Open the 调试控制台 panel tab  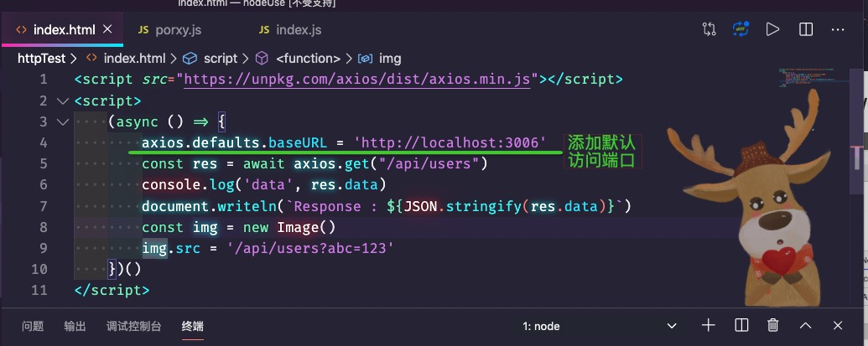click(x=133, y=326)
